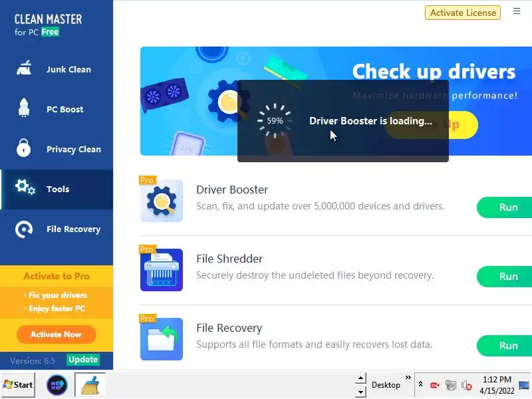Expand the Desktop toolbar chevron

(x=408, y=377)
